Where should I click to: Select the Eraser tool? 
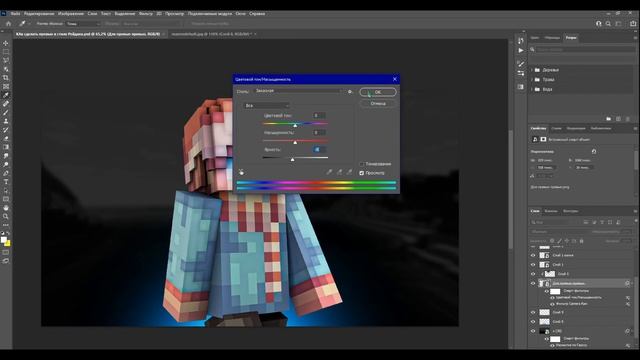click(x=6, y=138)
